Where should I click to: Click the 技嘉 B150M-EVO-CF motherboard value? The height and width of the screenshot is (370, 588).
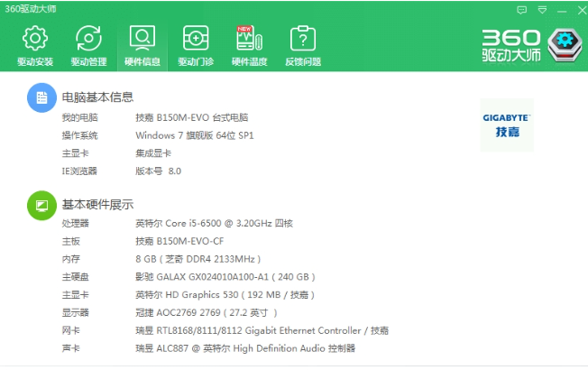[179, 241]
